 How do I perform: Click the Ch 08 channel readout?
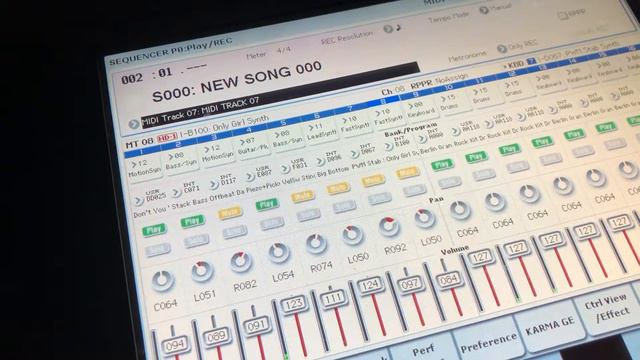393,91
